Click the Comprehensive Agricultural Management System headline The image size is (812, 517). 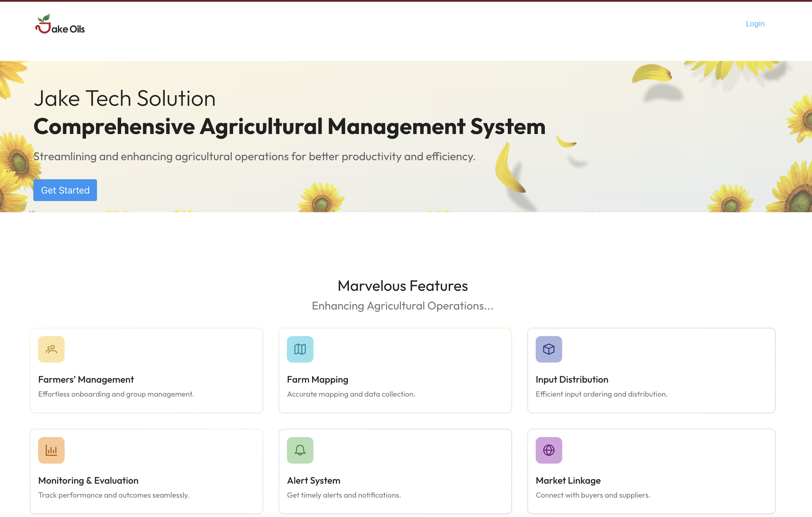[x=289, y=127]
